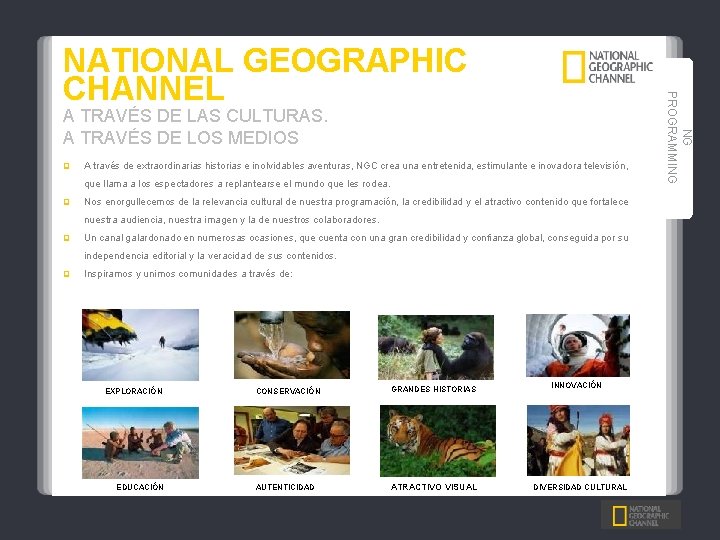Select the Innovación astronaut thumbnail
Image resolution: width=720 pixels, height=540 pixels.
coord(578,345)
